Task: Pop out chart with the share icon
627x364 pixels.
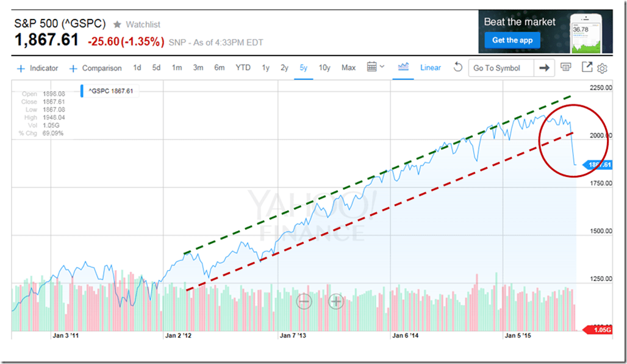Action: 587,68
